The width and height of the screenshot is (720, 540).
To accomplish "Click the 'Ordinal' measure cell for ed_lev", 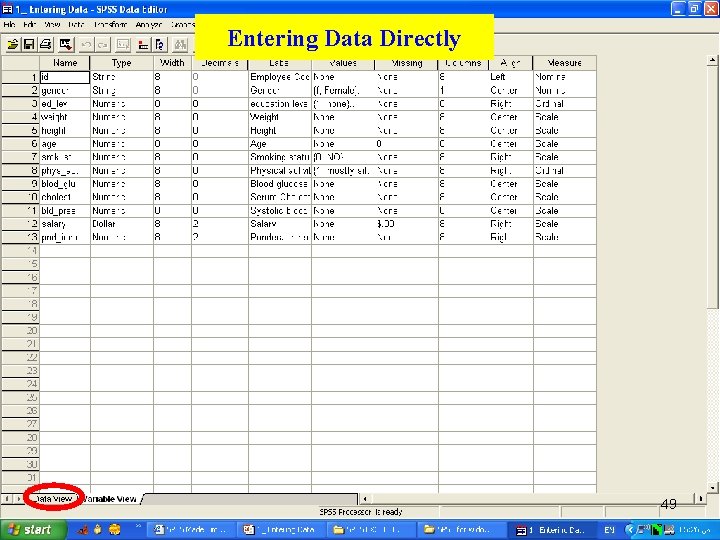I will click(x=565, y=104).
